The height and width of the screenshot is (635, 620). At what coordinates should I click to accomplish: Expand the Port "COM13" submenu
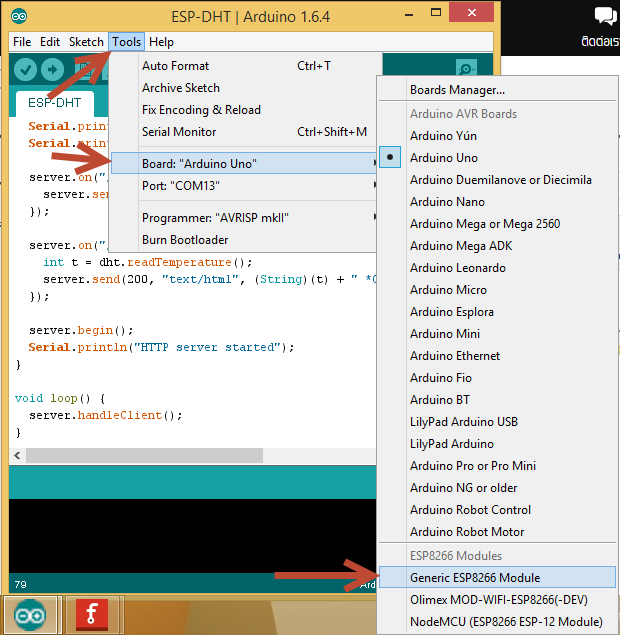[244, 186]
